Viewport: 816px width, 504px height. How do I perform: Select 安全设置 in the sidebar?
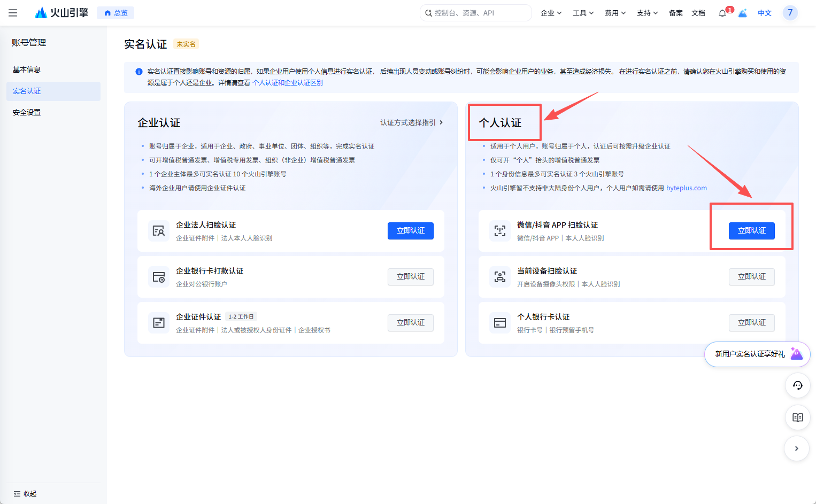(53, 112)
